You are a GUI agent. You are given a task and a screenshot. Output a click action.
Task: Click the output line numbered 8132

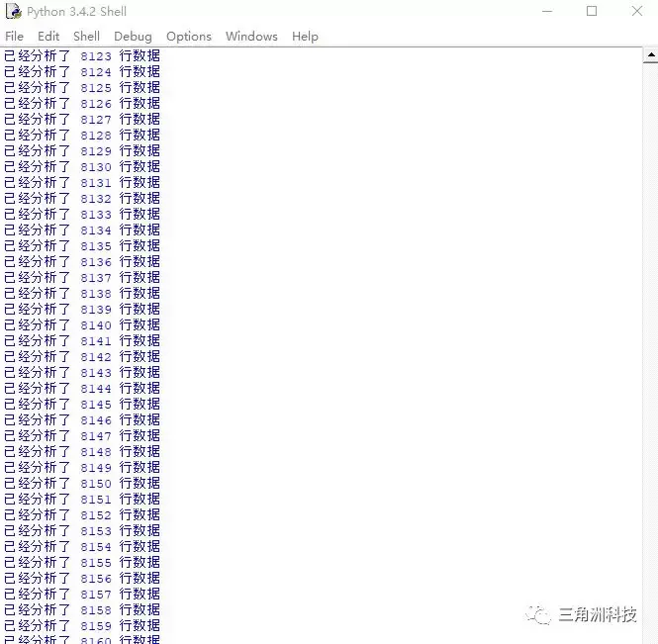tap(82, 199)
